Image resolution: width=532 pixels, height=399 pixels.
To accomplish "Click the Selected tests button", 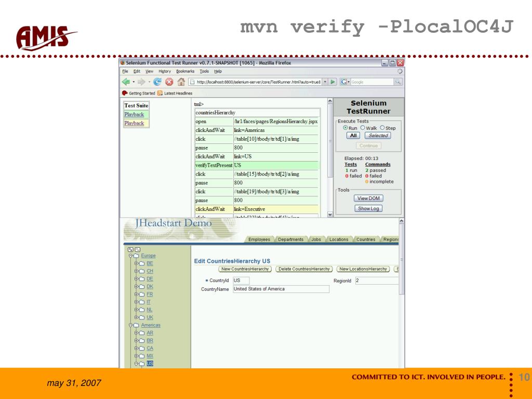I will point(378,136).
